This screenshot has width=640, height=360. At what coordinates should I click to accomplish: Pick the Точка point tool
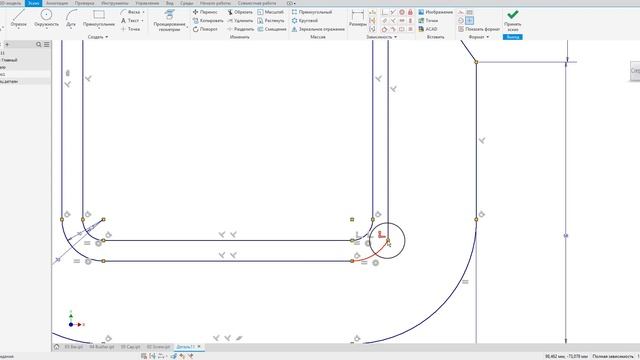tap(130, 29)
